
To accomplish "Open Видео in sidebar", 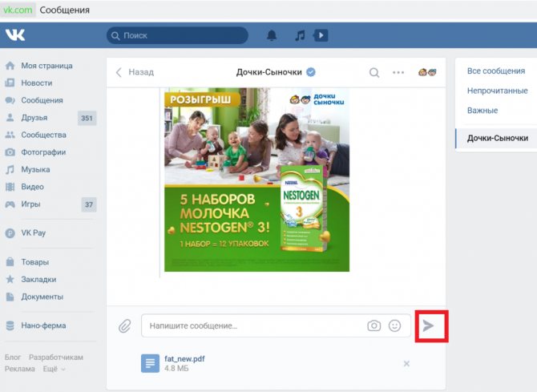I will [32, 187].
